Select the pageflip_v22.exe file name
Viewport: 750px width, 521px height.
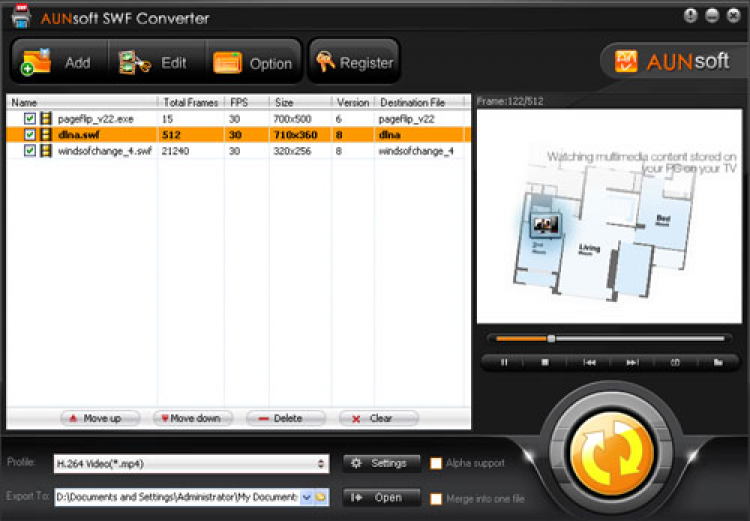[96, 119]
